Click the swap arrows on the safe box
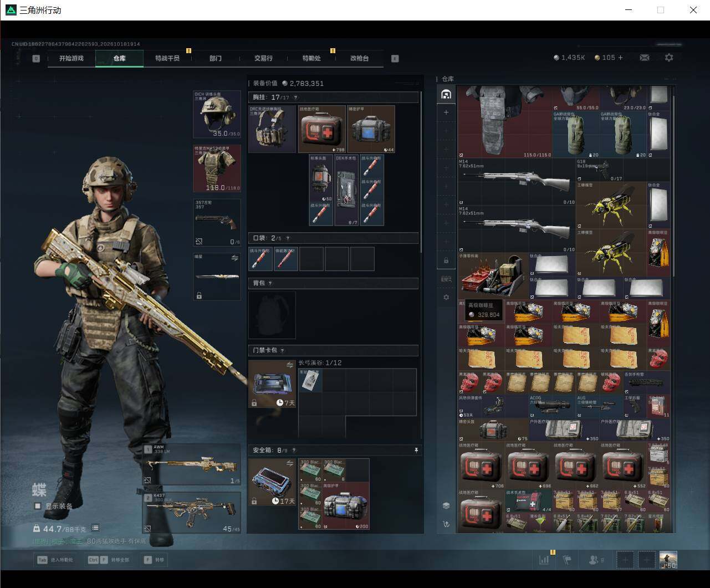The image size is (710, 588). tap(289, 463)
